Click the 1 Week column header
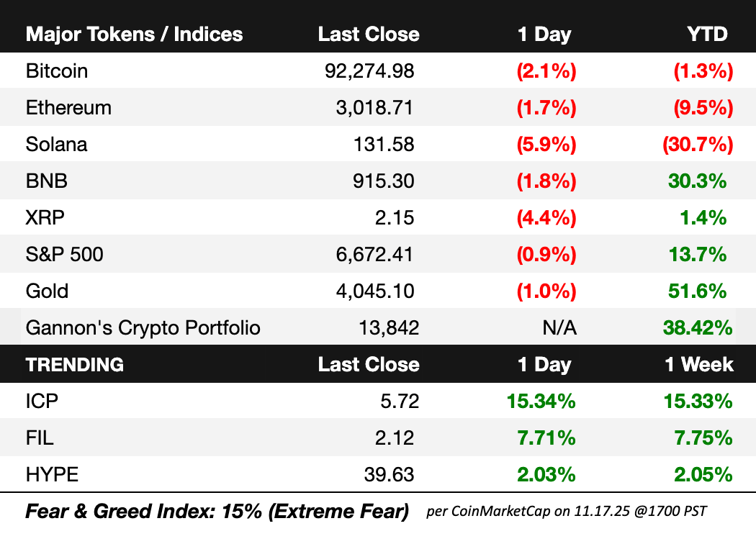The height and width of the screenshot is (544, 756). [698, 364]
